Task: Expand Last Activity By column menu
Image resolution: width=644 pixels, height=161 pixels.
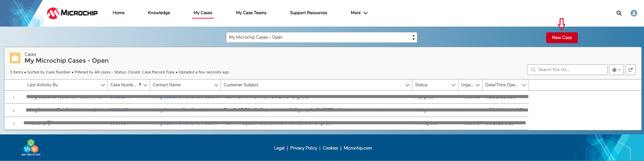Action: point(103,85)
